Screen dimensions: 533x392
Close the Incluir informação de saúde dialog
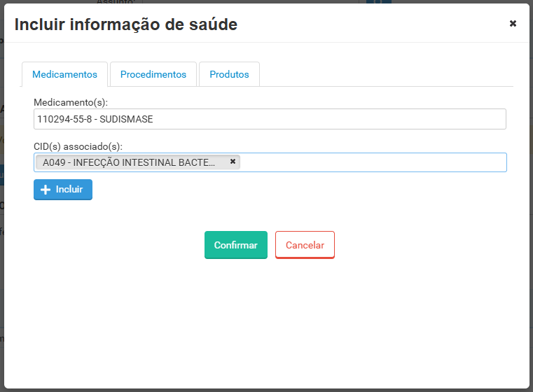point(513,24)
